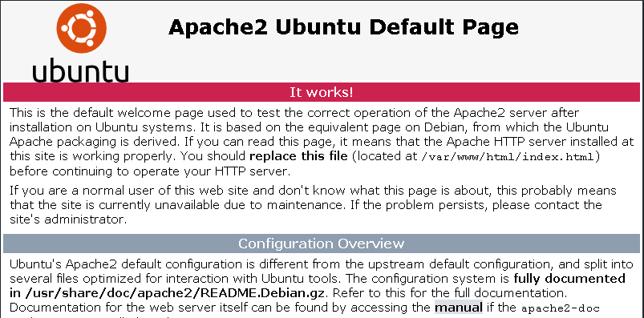Click "before continuing to operate your HTTP server."
This screenshot has height=318, width=644.
coord(150,171)
